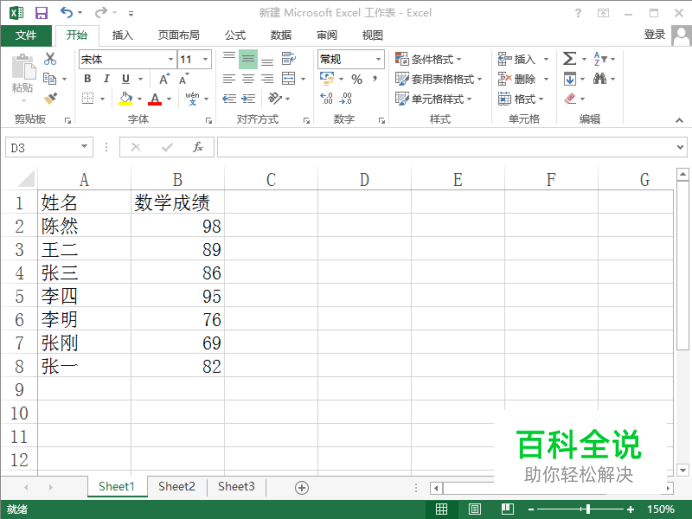Click the new sheet plus button
Viewport: 692px width, 519px height.
click(x=302, y=488)
